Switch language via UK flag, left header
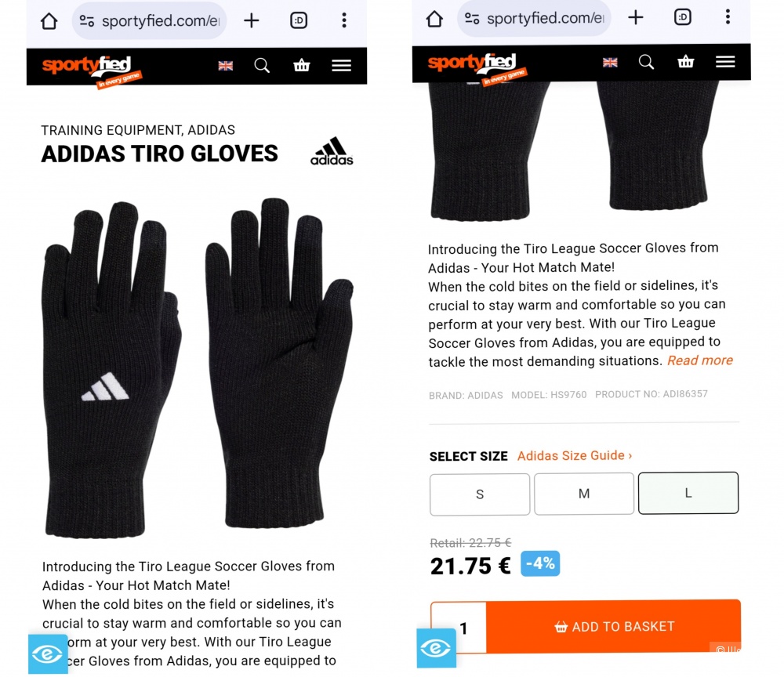 (226, 66)
